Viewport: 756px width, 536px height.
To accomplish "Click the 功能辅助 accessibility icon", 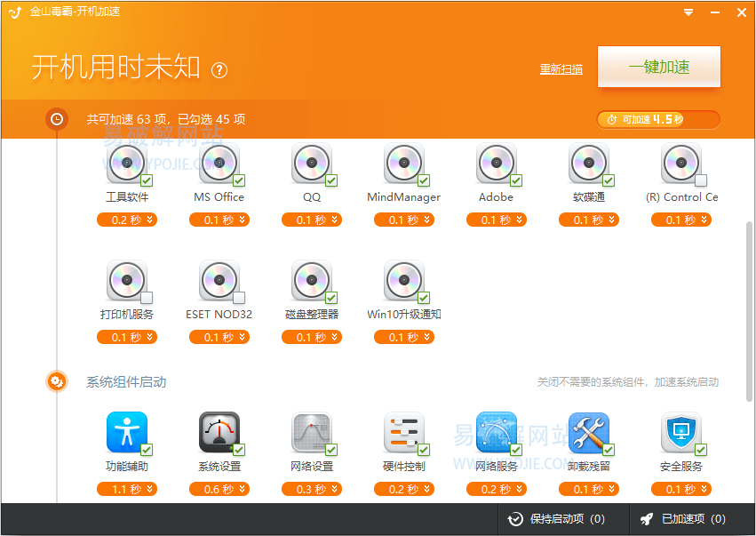I will click(127, 432).
